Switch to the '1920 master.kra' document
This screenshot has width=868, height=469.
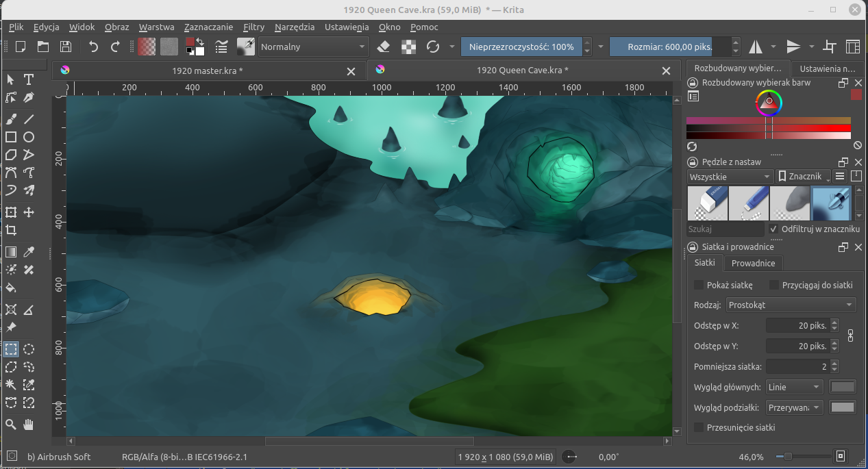point(207,71)
